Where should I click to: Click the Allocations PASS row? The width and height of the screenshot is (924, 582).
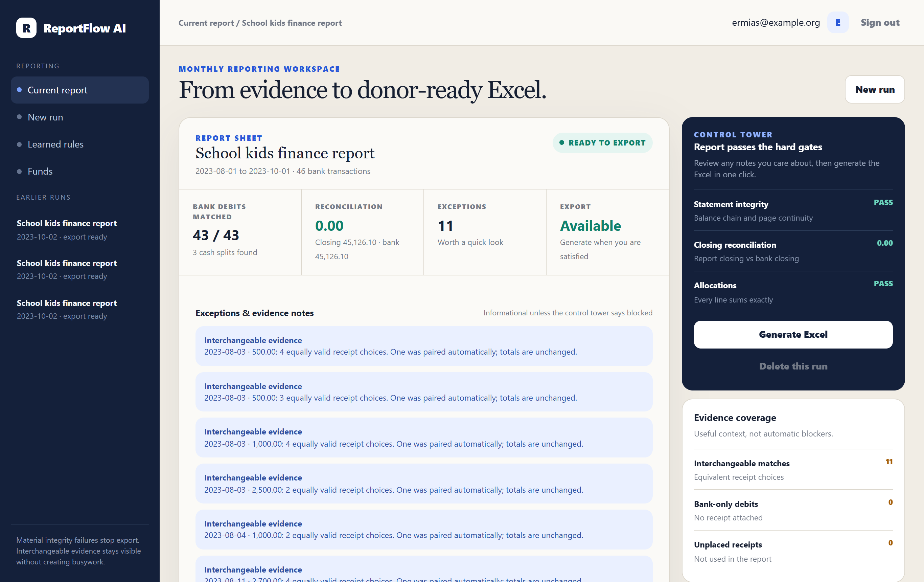tap(793, 292)
